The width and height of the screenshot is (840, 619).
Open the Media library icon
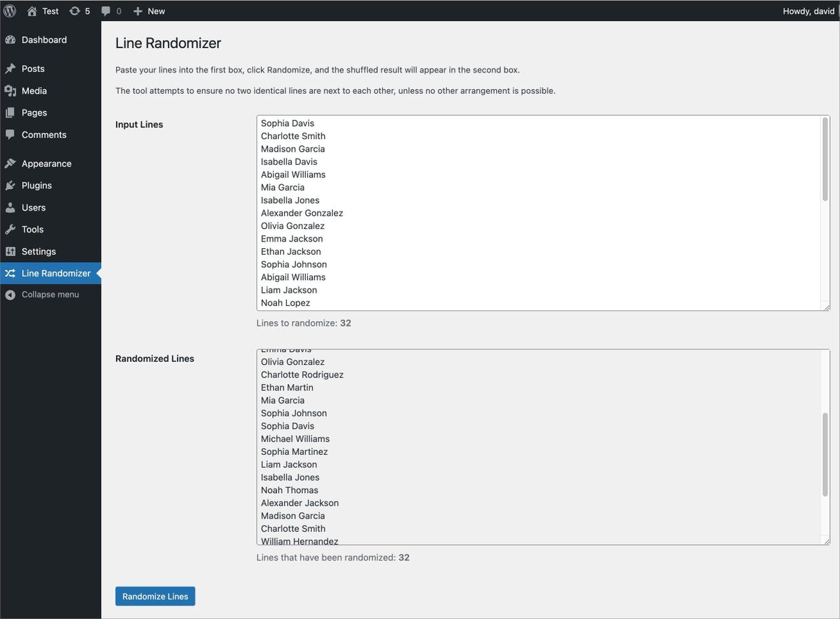pyautogui.click(x=10, y=91)
